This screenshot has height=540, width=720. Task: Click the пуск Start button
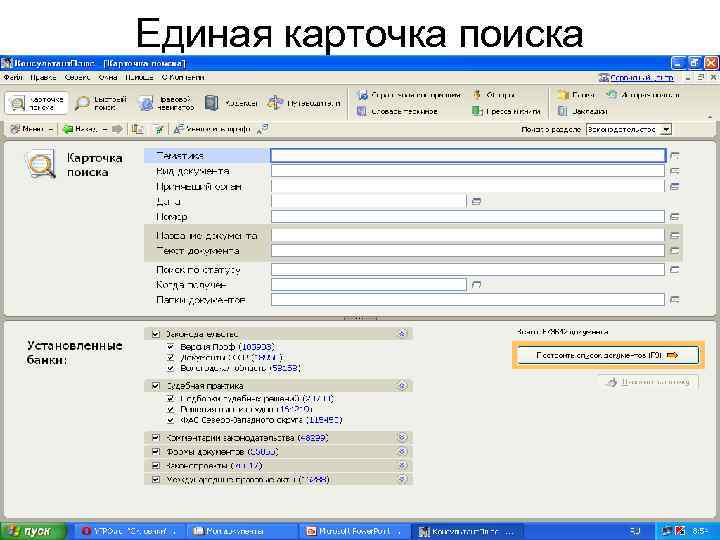(x=32, y=531)
